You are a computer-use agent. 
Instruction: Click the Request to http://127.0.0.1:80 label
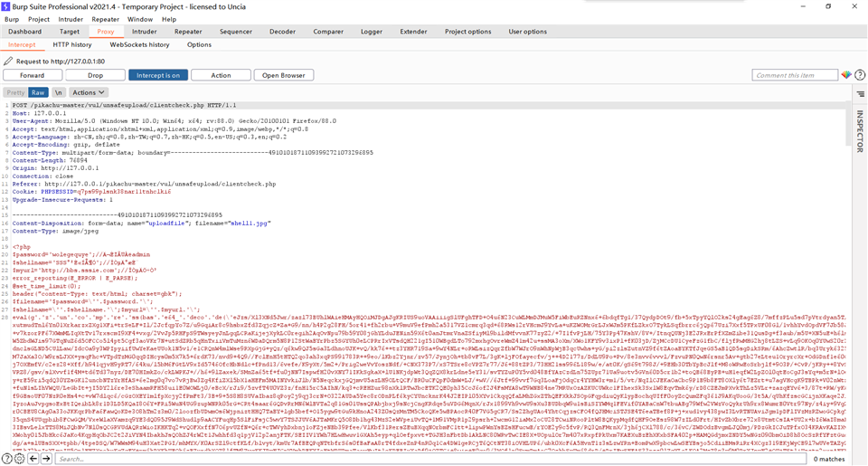tap(61, 62)
